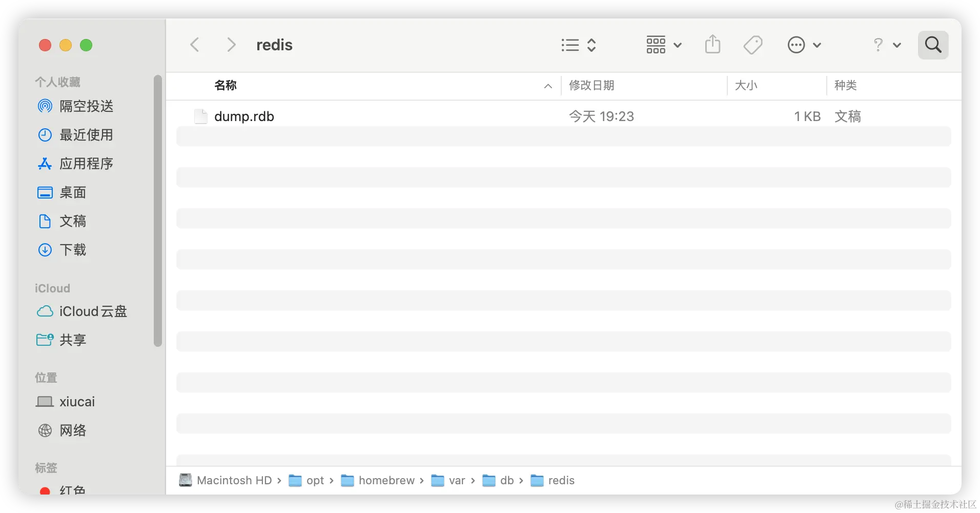Click db folder in path bar
Screen dimensions: 980x513
(498, 481)
